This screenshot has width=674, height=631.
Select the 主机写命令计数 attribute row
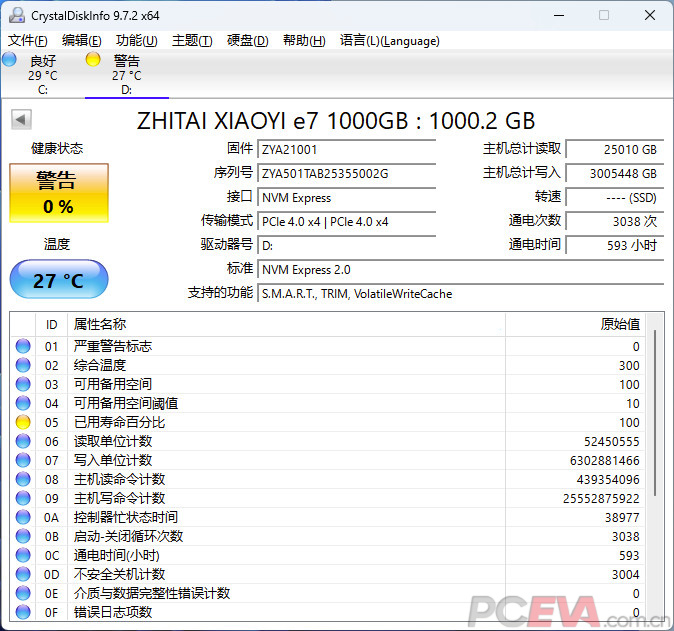330,498
